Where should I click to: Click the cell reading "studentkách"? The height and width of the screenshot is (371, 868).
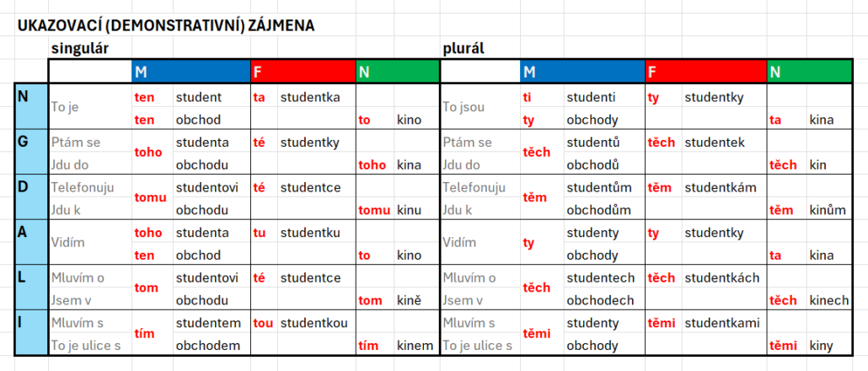tap(722, 277)
